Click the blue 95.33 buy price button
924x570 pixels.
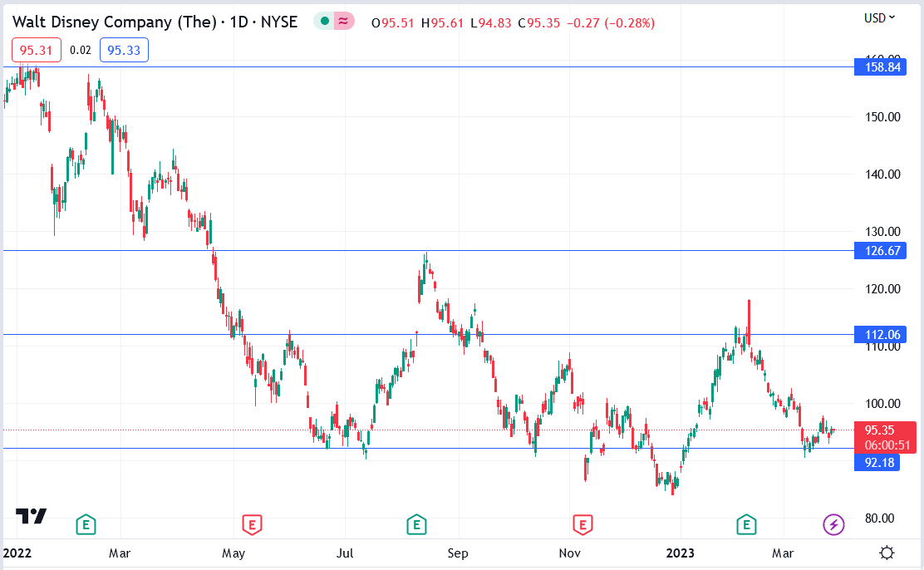pos(124,50)
